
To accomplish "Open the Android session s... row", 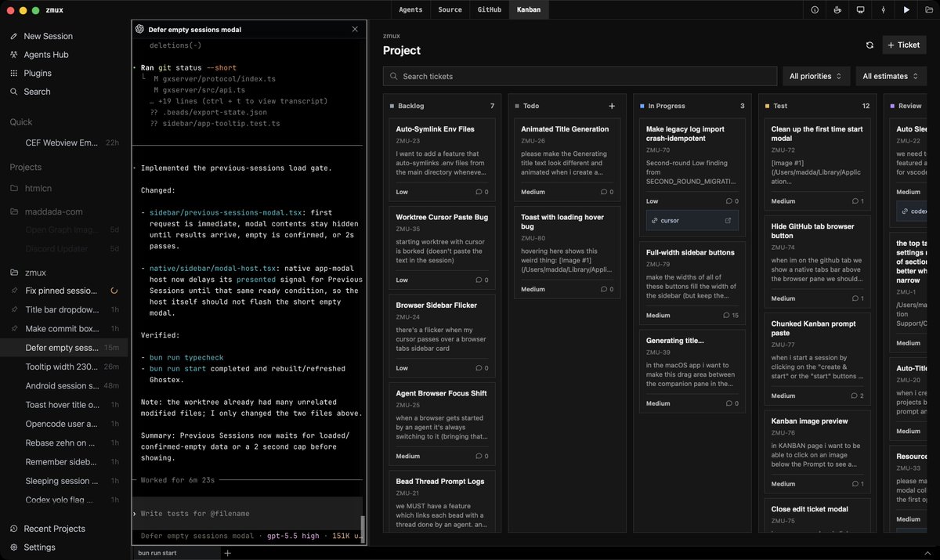I will [64, 386].
